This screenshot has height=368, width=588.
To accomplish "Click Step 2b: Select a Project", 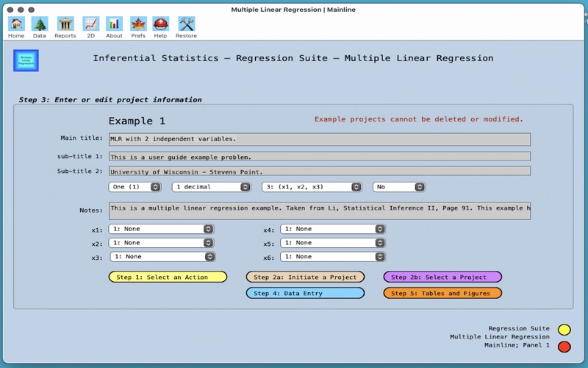I will pyautogui.click(x=442, y=277).
